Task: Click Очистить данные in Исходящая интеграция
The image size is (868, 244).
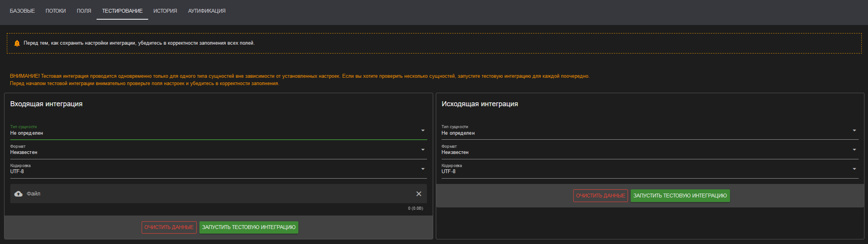Action: point(601,196)
